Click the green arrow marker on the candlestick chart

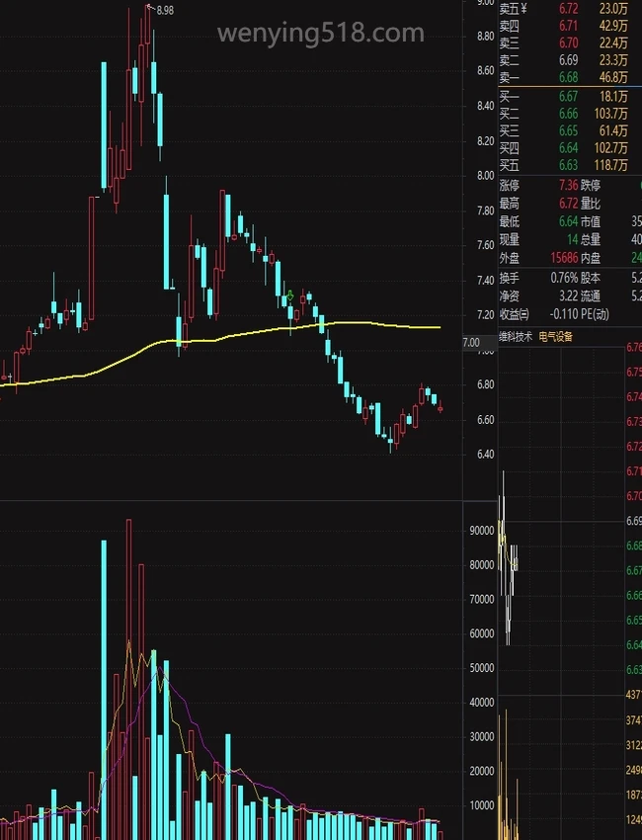289,295
